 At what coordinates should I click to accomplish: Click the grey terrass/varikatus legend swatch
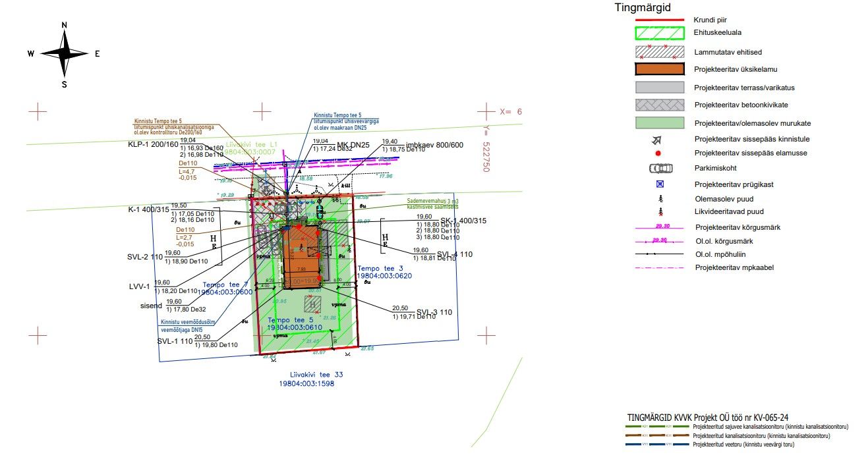(x=660, y=87)
